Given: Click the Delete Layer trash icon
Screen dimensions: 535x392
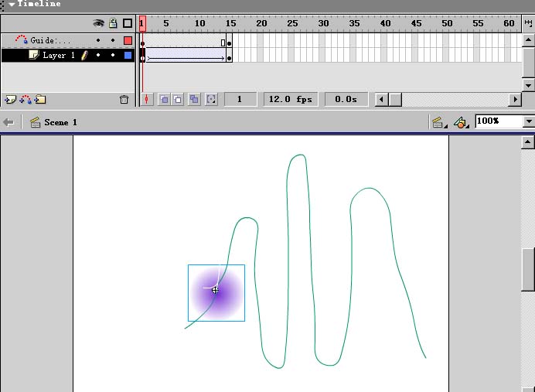Looking at the screenshot, I should (124, 100).
